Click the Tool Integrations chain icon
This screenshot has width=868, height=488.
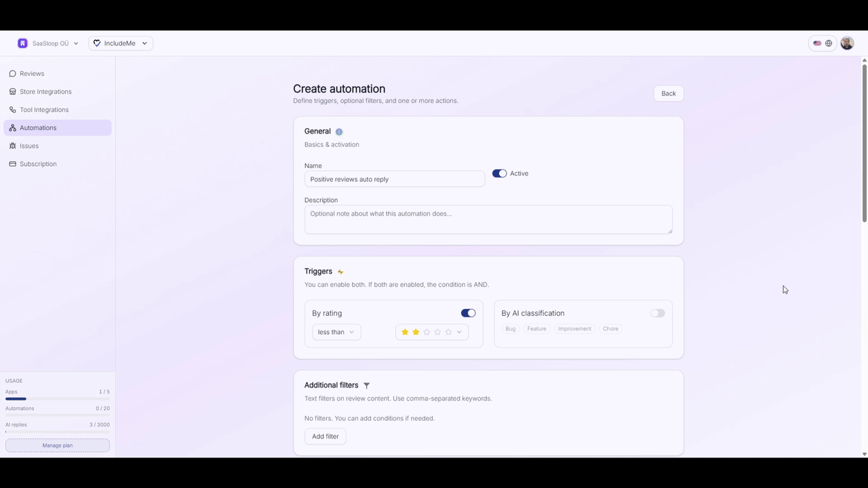pyautogui.click(x=13, y=109)
